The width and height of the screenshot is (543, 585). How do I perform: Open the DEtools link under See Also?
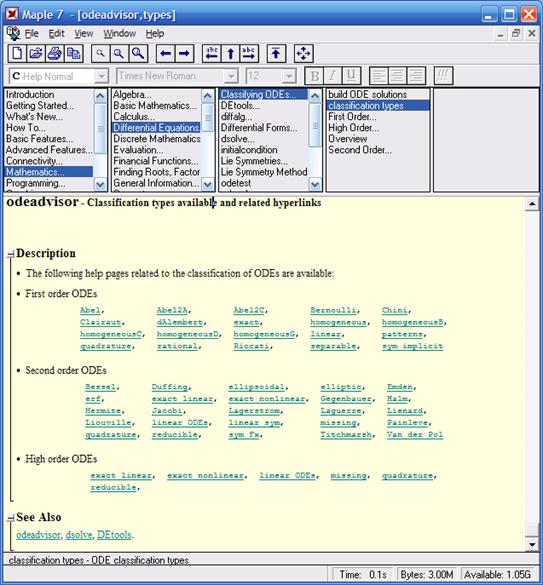tap(114, 535)
